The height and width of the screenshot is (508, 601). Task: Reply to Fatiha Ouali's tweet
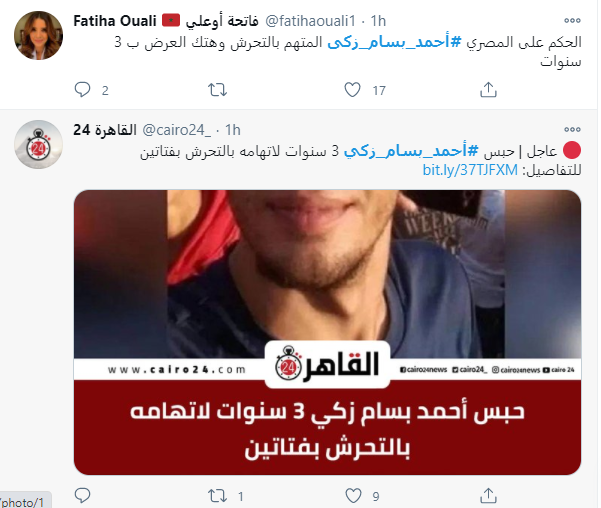click(82, 90)
